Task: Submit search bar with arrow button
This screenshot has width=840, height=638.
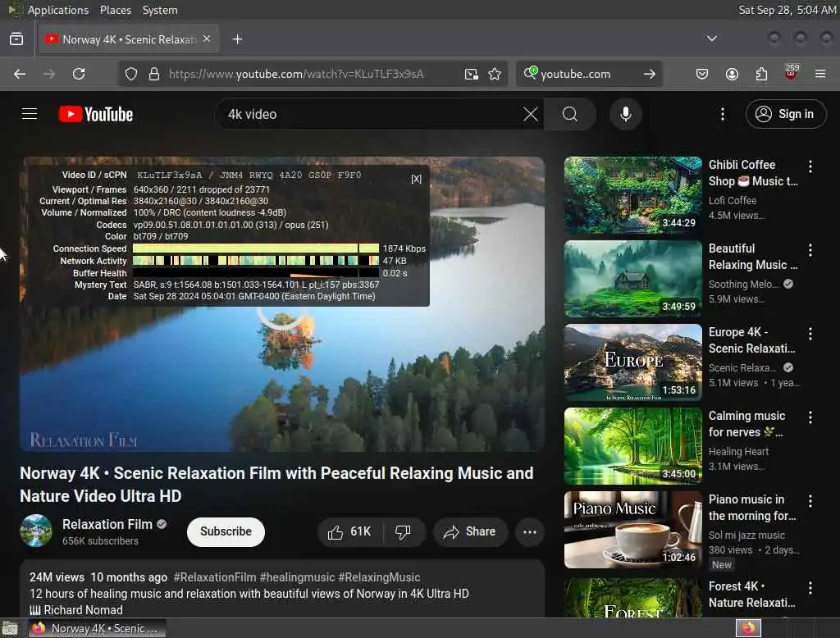Action: pyautogui.click(x=650, y=74)
